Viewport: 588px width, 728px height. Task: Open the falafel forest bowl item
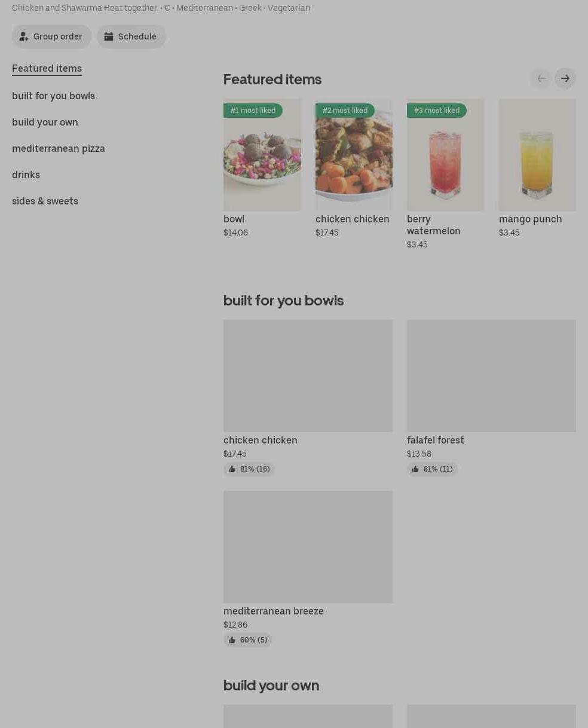point(491,375)
